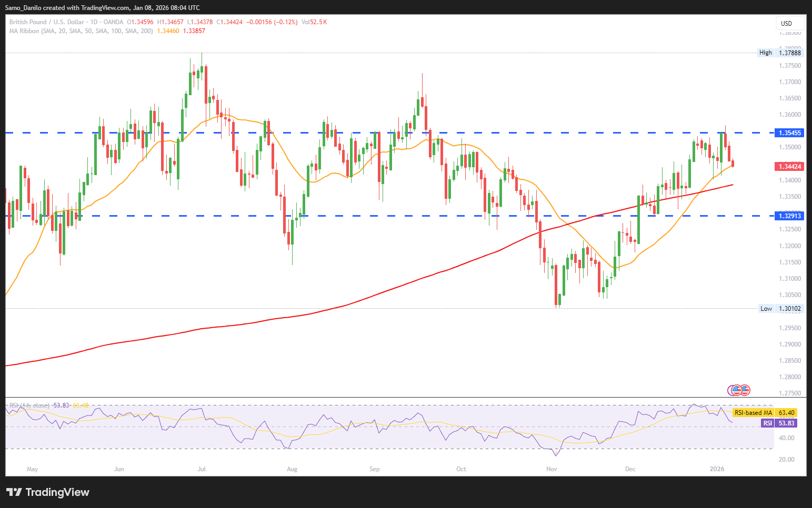Click the middle US flag event marker

point(738,390)
